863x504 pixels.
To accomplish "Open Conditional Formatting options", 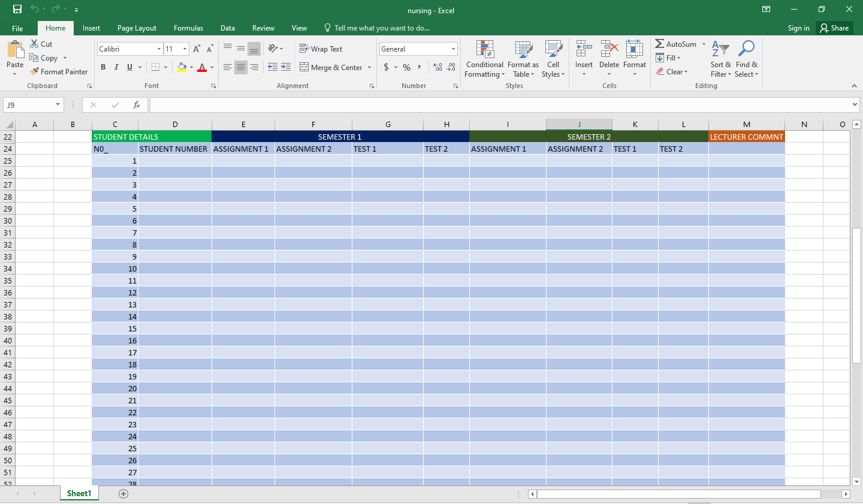I will (x=484, y=58).
